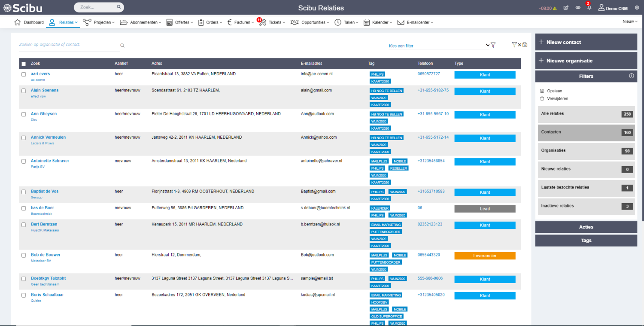Open the Abonnementen dropdown
Viewport: 644px width, 326px height.
tap(140, 22)
